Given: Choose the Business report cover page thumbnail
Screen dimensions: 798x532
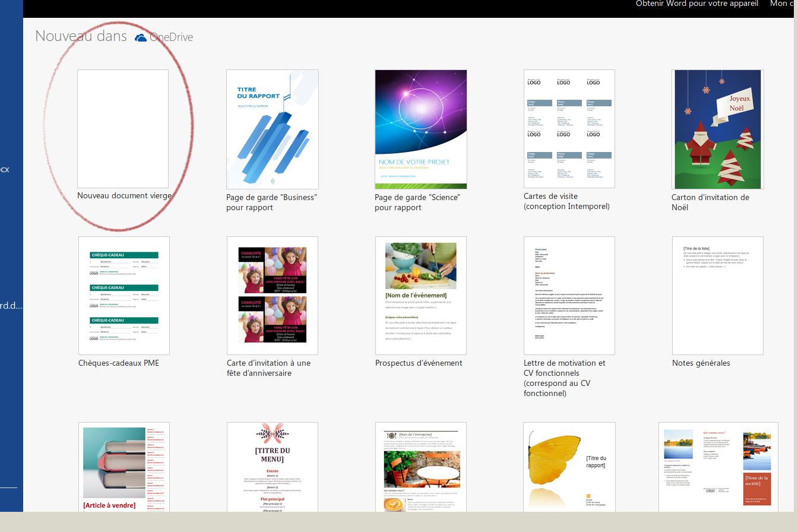Looking at the screenshot, I should click(x=273, y=129).
